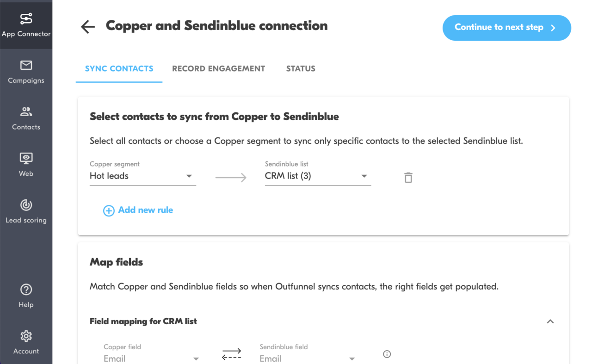Open Lead scoring from the sidebar

tap(26, 212)
